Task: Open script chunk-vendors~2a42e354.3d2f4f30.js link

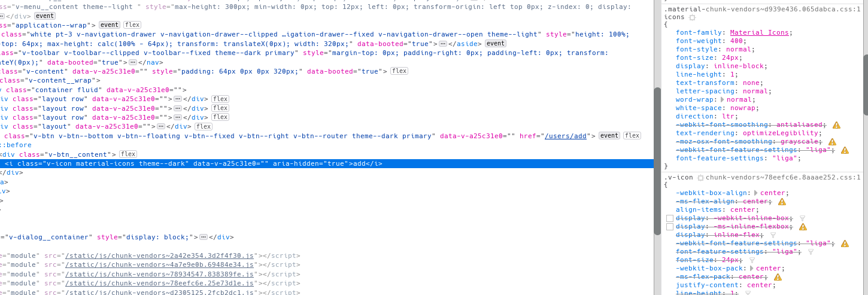Action: [160, 256]
